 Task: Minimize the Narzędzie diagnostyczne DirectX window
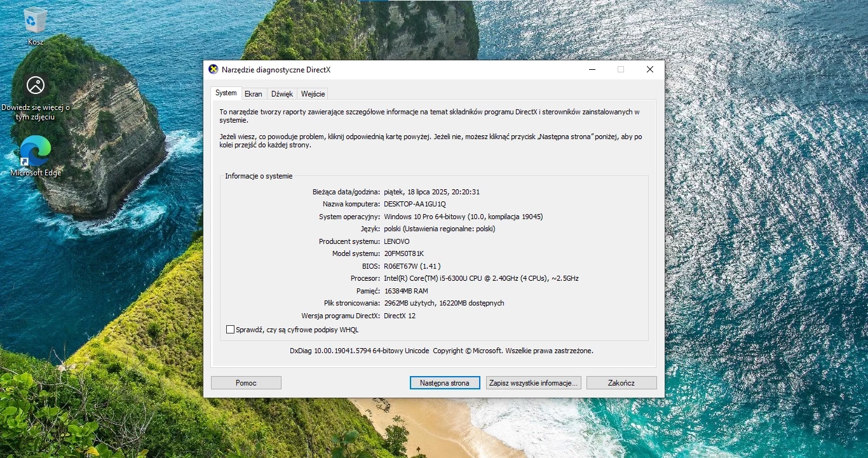(x=592, y=70)
